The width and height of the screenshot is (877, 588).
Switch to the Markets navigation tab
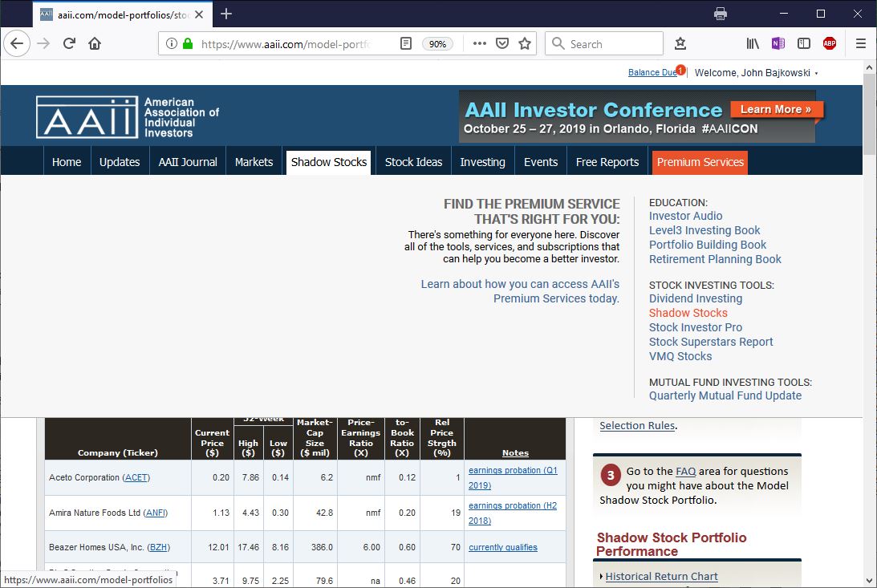coord(254,161)
